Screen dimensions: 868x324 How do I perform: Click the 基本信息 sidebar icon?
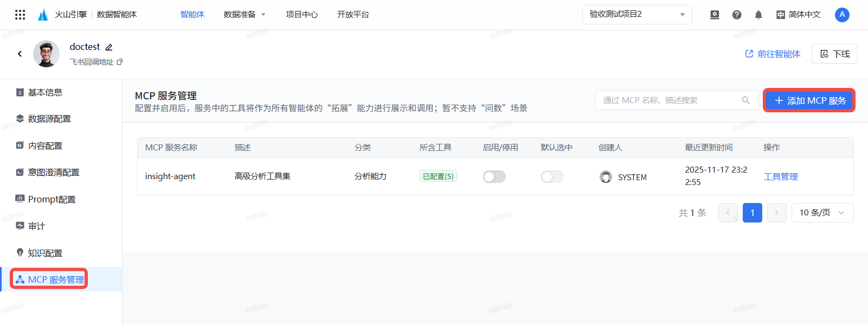[x=20, y=92]
